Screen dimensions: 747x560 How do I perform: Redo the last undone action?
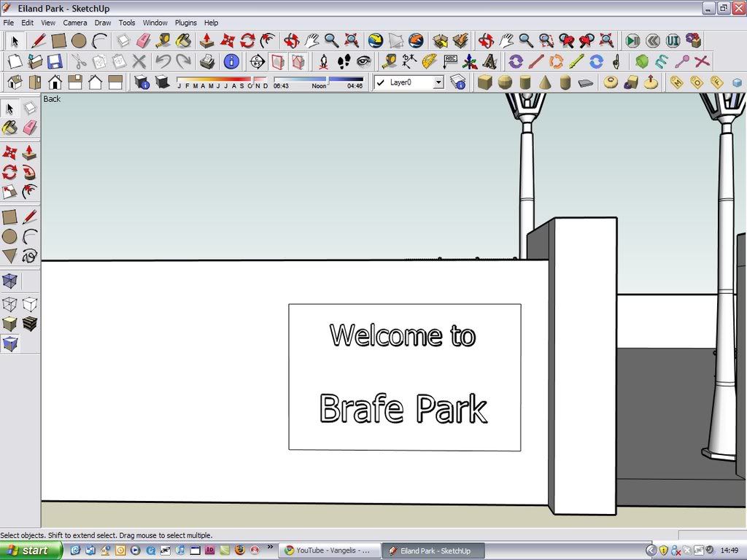[183, 61]
